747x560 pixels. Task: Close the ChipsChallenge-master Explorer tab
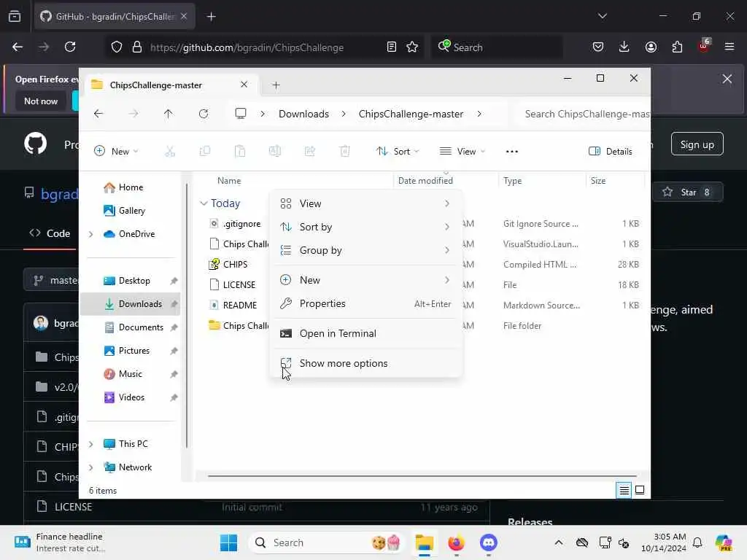click(x=244, y=85)
